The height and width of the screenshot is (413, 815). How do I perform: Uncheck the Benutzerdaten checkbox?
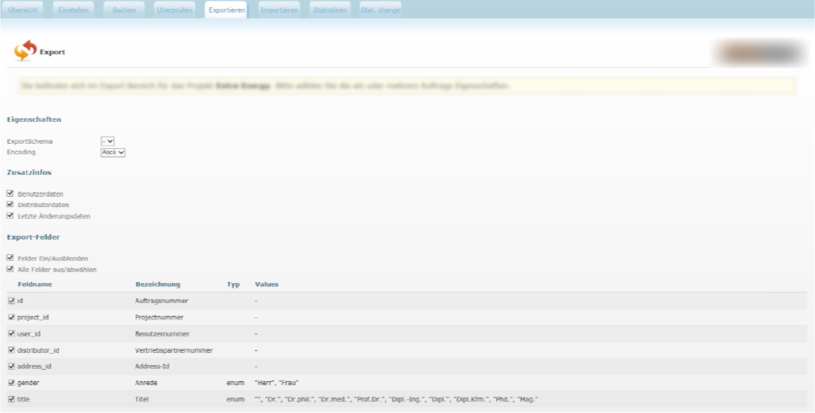click(x=10, y=194)
